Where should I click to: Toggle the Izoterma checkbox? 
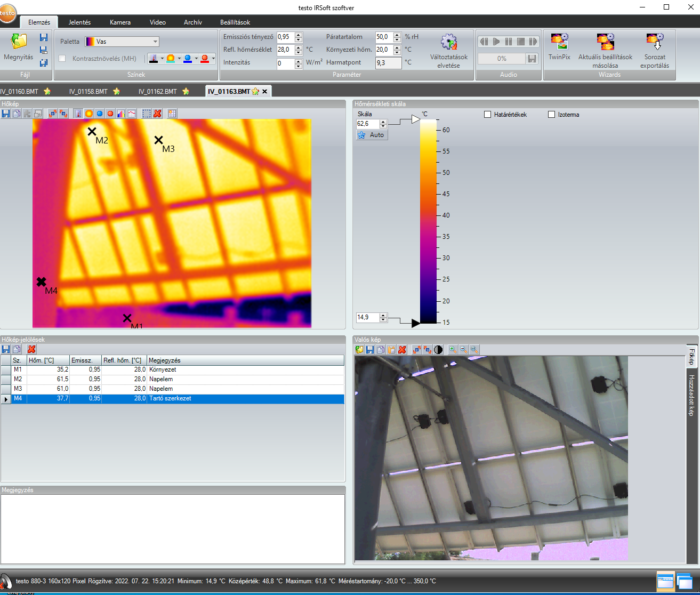552,115
